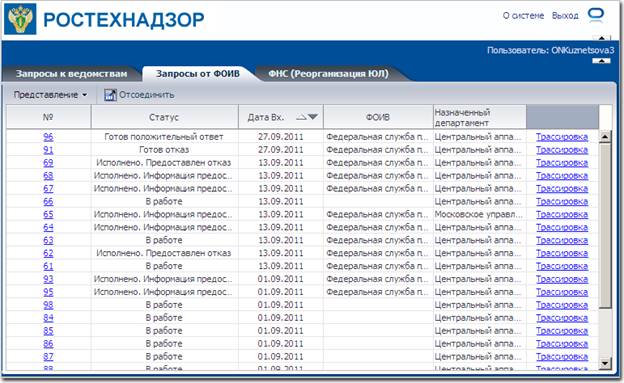Open request number 93

click(x=48, y=279)
